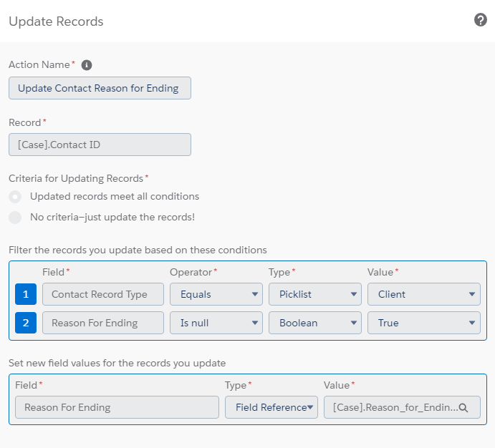Open the Equals operator dropdown
Viewport: 495px width, 448px height.
coord(216,294)
